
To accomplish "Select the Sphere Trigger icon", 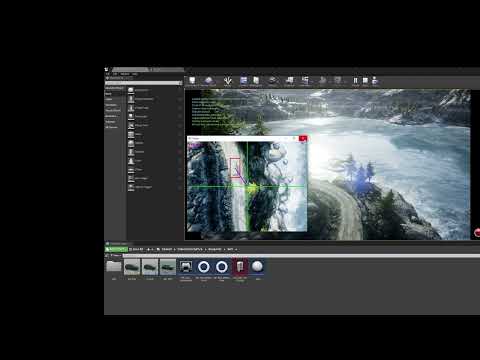I will pos(131,187).
